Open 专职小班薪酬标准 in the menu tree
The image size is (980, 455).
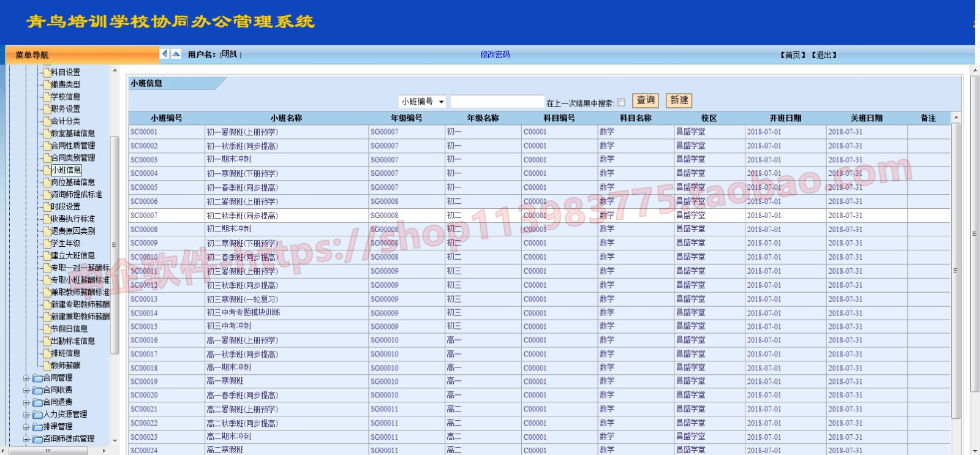pos(80,280)
